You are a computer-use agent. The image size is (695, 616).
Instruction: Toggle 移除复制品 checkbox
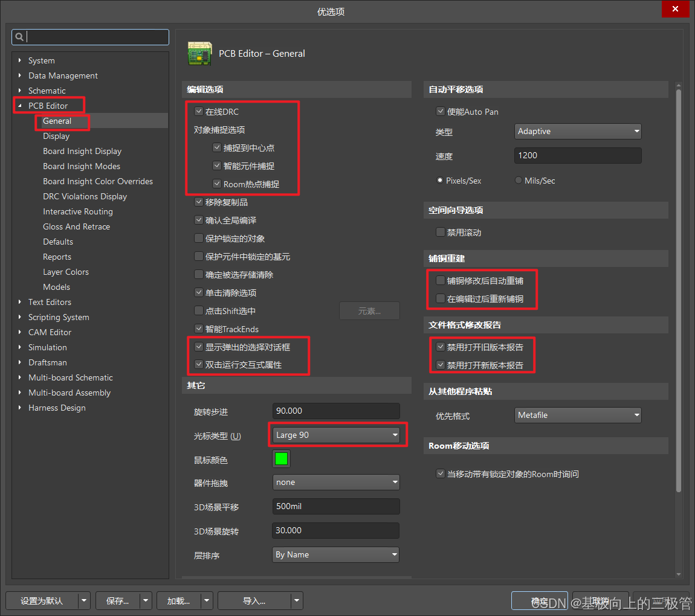[199, 202]
